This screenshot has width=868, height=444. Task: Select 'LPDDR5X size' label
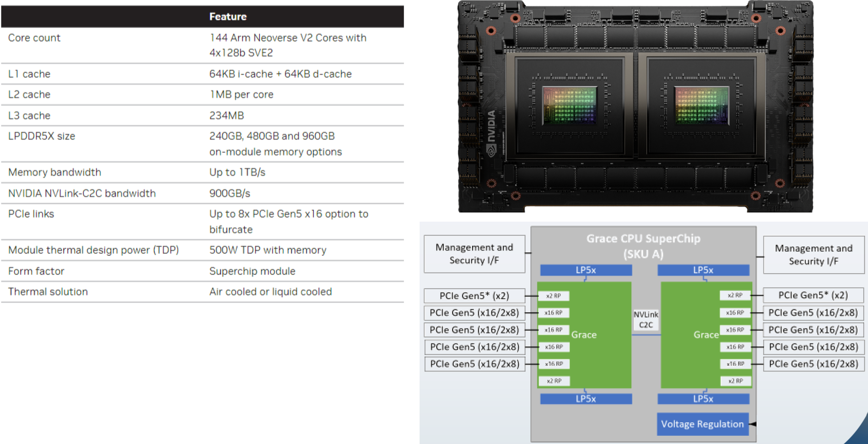(42, 136)
